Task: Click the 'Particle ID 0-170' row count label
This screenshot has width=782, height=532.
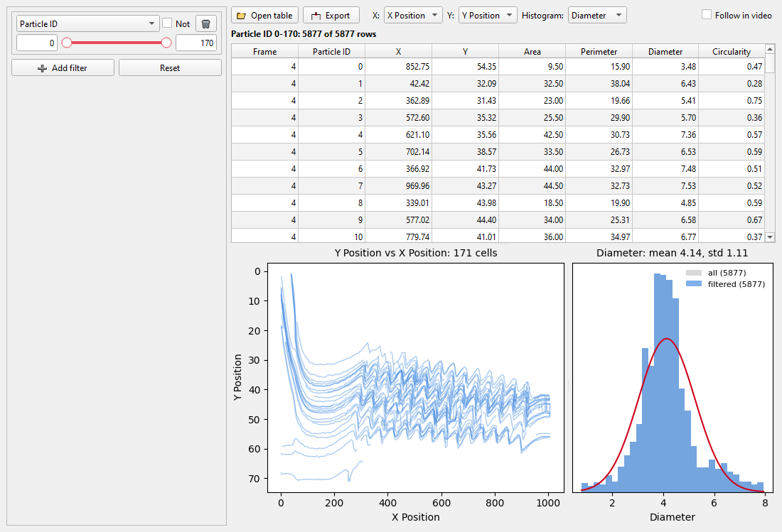Action: click(x=304, y=34)
